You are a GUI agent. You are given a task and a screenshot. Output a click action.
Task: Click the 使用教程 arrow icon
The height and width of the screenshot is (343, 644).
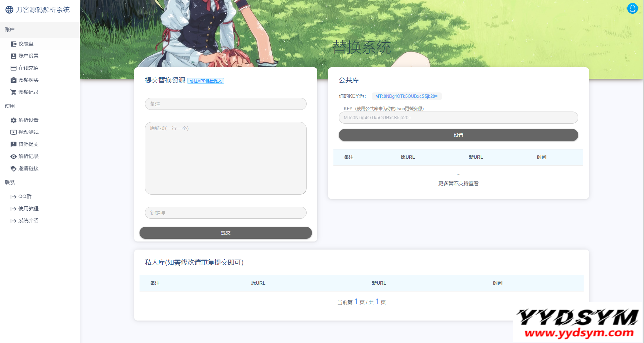13,209
